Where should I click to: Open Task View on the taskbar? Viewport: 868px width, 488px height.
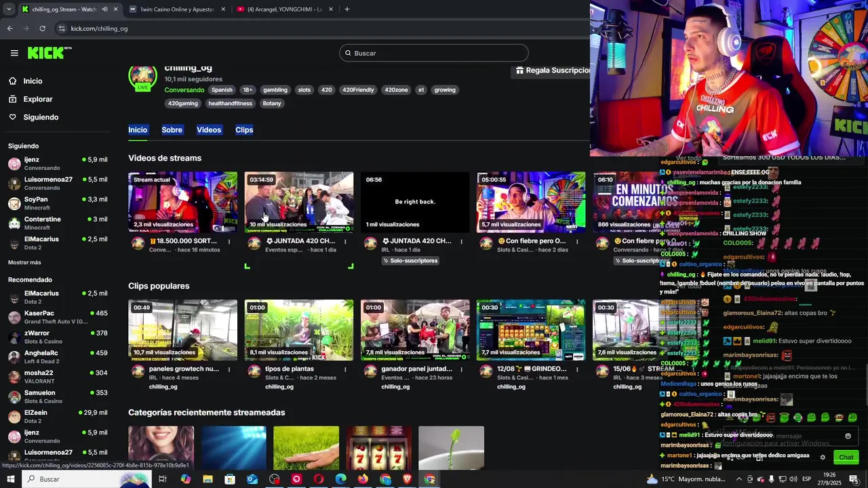click(x=163, y=479)
